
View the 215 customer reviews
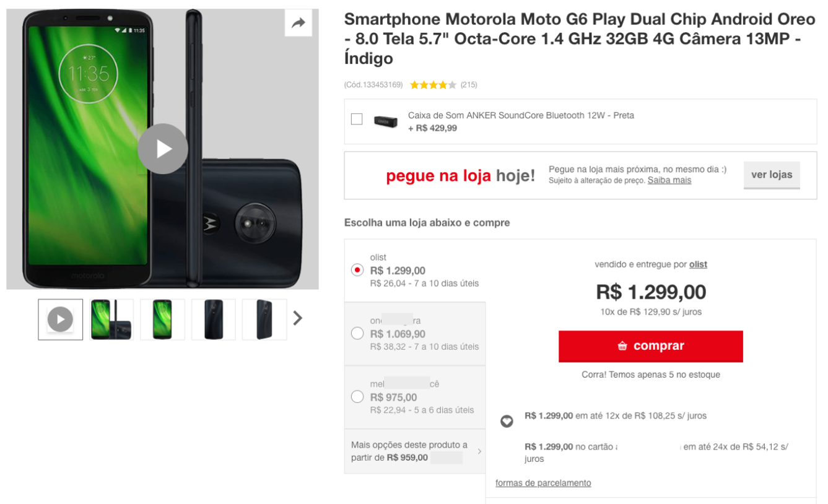click(x=470, y=84)
